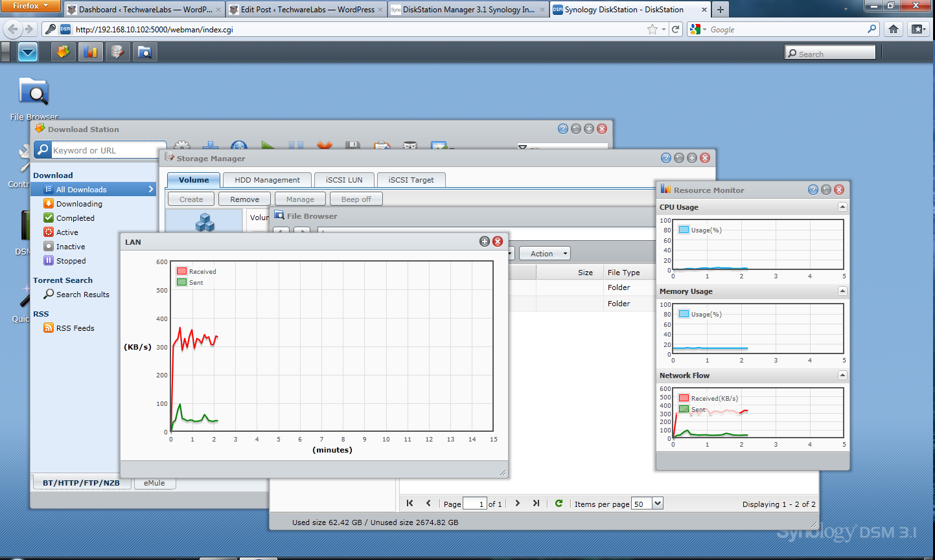Go to previous page in File Browser pager
Screen dimensions: 935x560
(x=428, y=503)
